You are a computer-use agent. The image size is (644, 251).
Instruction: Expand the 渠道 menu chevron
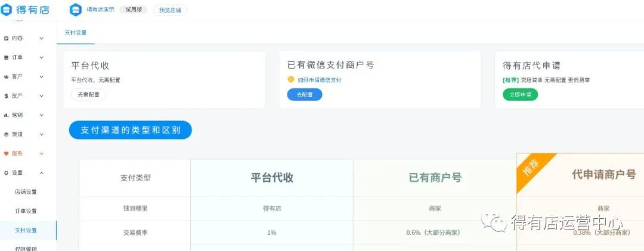point(42,134)
